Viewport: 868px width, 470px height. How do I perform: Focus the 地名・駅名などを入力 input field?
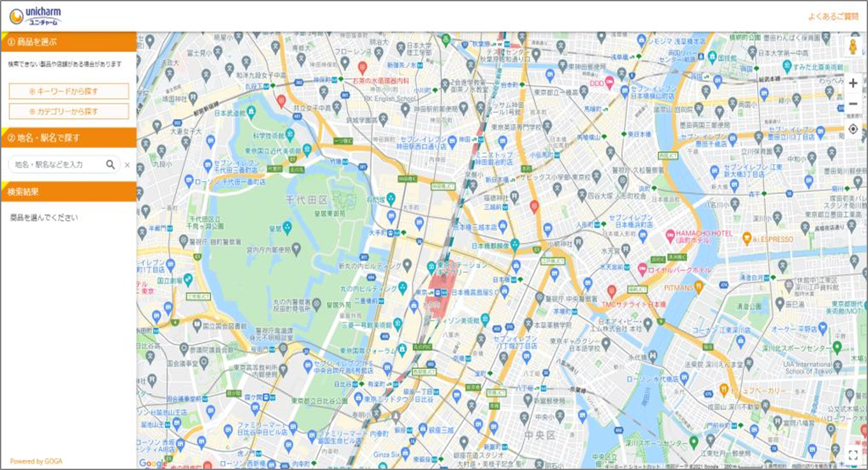(56, 165)
